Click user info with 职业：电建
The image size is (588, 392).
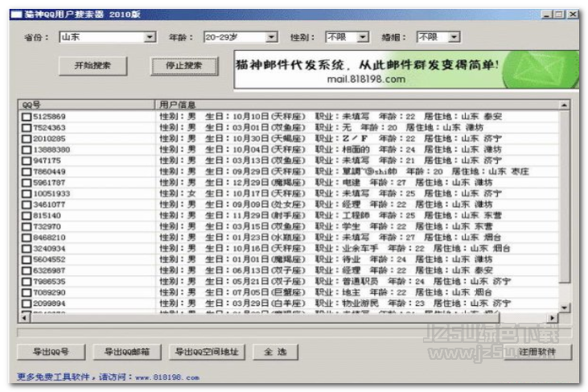click(326, 183)
